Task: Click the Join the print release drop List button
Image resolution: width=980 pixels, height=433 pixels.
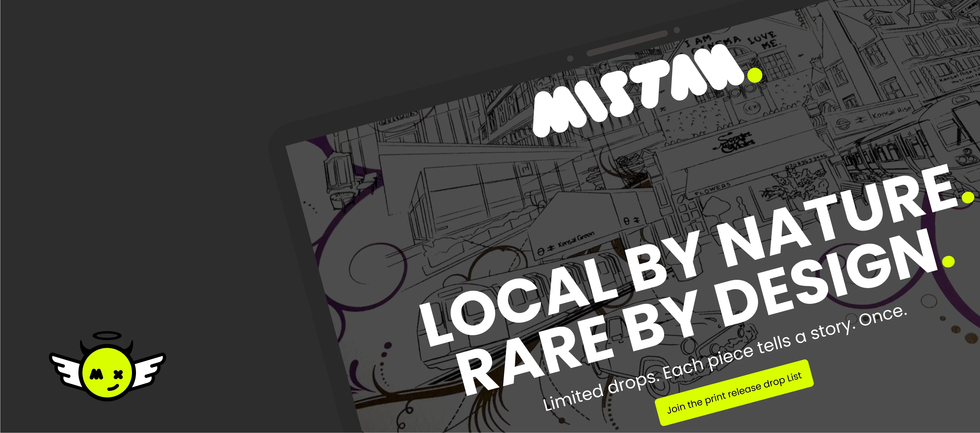Action: [734, 393]
